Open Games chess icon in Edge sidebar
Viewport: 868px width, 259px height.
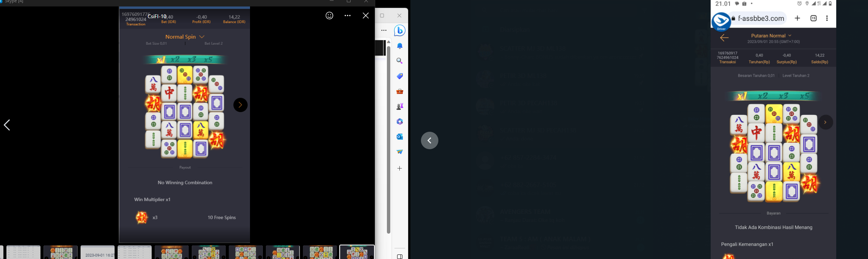[400, 106]
